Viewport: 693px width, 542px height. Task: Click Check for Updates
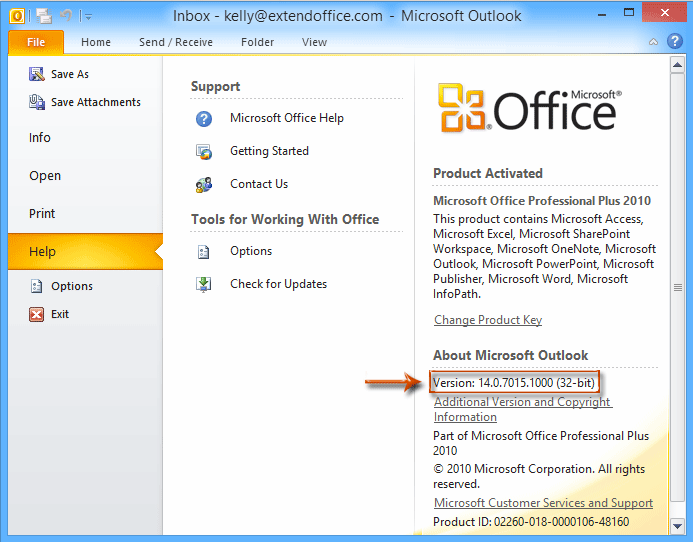click(278, 284)
